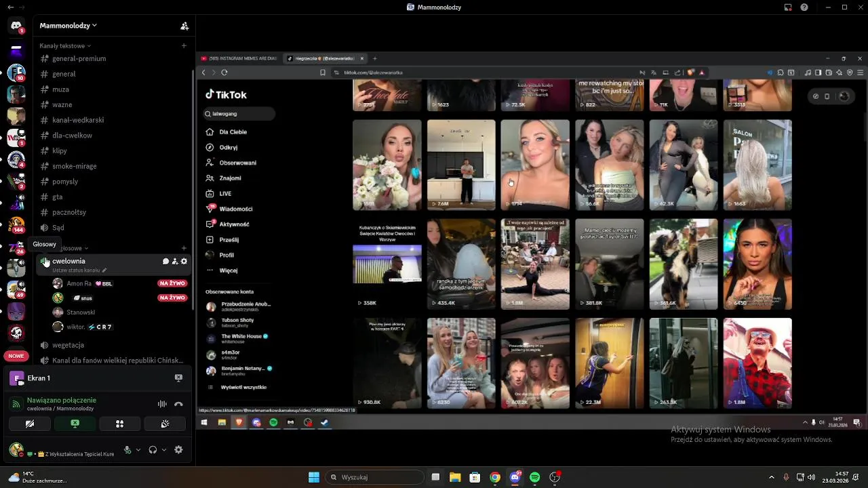The height and width of the screenshot is (488, 868).
Task: Bookmark the TikTok page in streamed browser
Action: pyautogui.click(x=323, y=73)
